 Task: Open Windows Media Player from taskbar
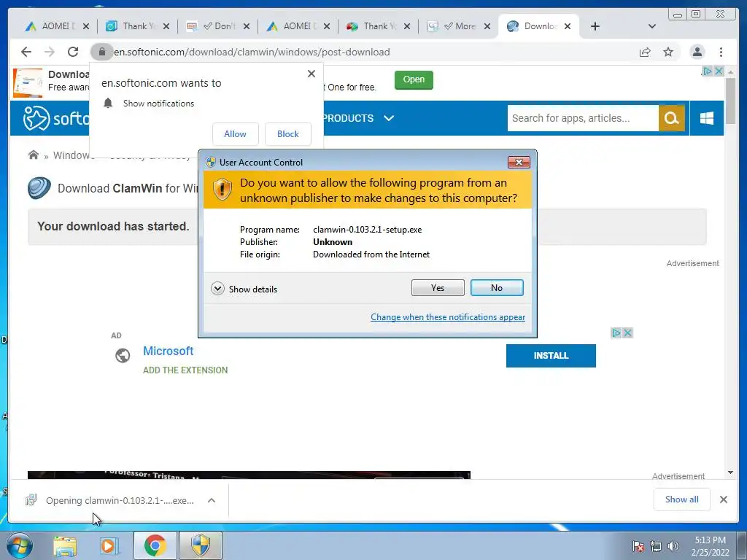[109, 545]
